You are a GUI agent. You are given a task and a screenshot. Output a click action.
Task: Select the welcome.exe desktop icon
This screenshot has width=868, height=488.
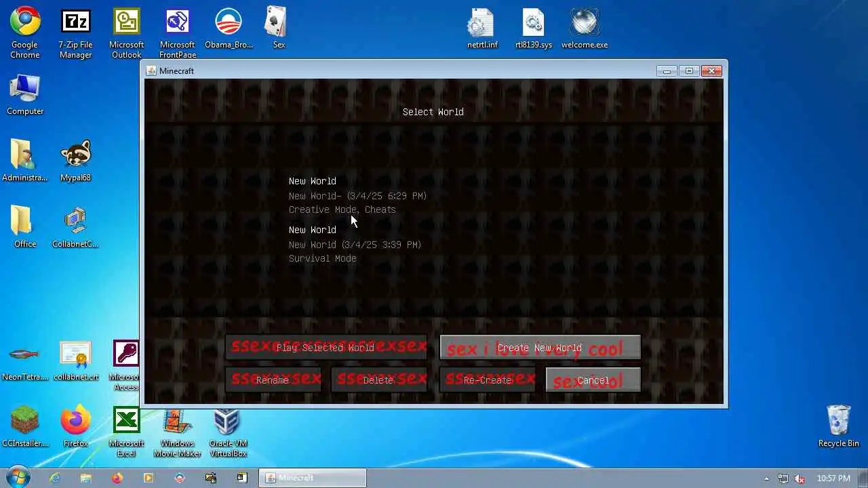tap(585, 28)
